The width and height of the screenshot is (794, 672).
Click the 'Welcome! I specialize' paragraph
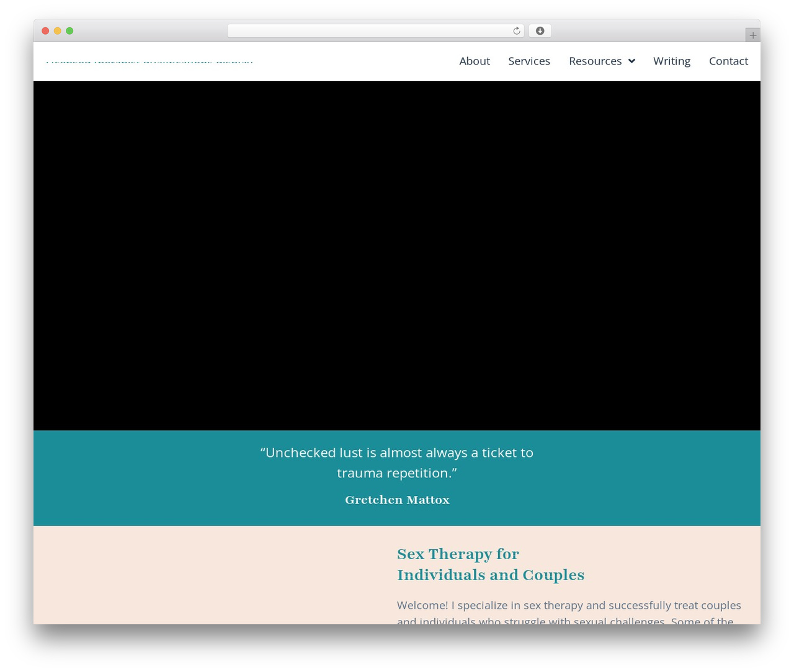point(569,613)
